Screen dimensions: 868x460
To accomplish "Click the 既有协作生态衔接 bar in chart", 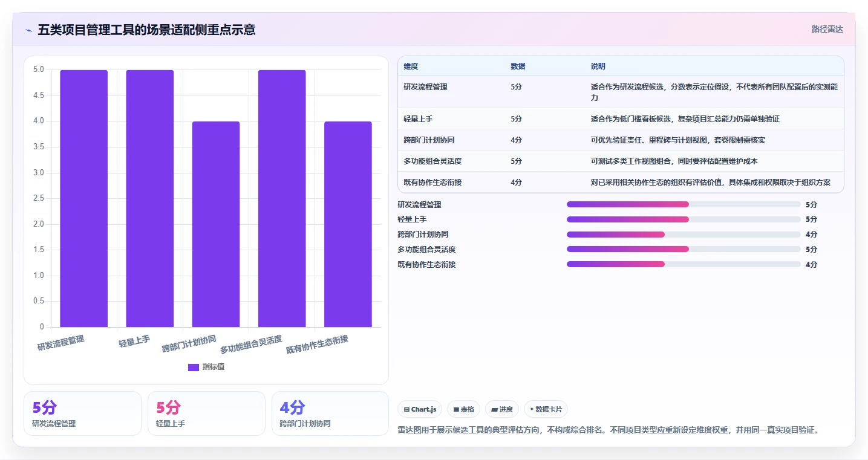I will click(348, 224).
